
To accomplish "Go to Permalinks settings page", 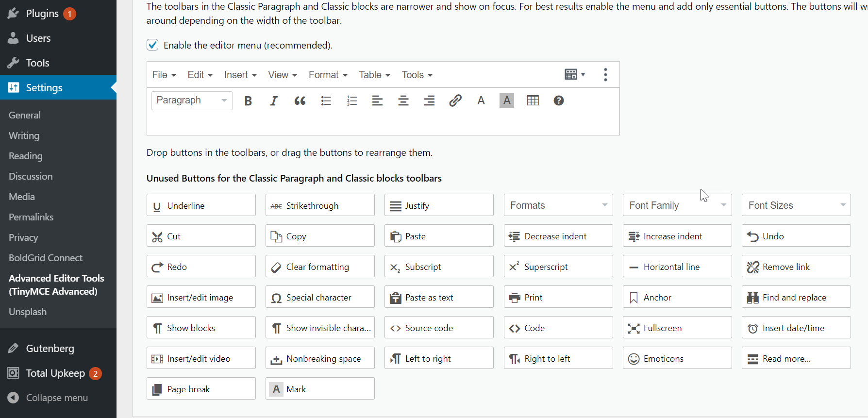I will tap(31, 217).
